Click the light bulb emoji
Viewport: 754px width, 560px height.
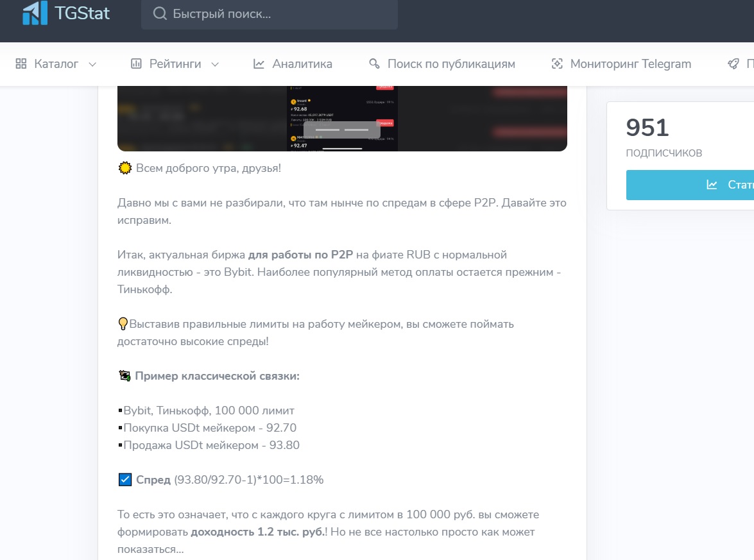tap(123, 324)
